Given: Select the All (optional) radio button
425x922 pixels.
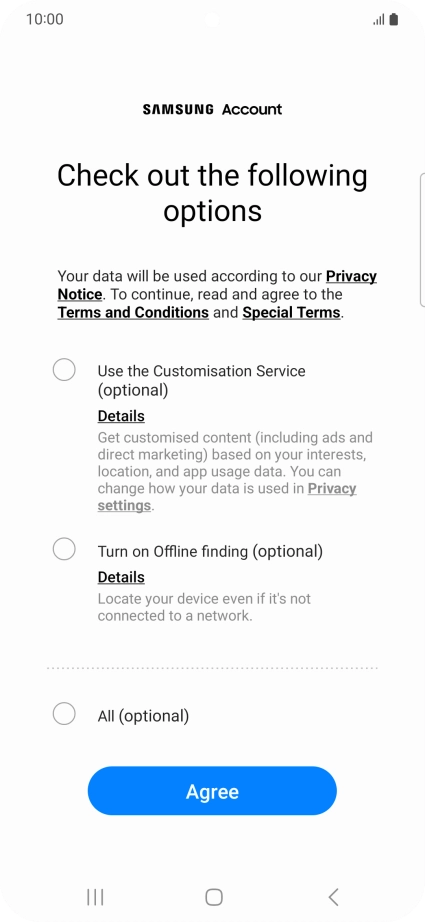Looking at the screenshot, I should pyautogui.click(x=64, y=714).
